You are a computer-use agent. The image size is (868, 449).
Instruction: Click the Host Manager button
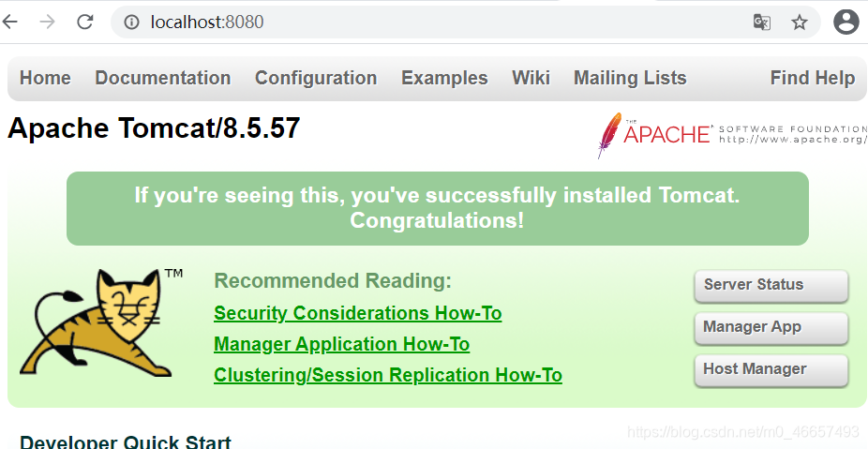tap(771, 370)
